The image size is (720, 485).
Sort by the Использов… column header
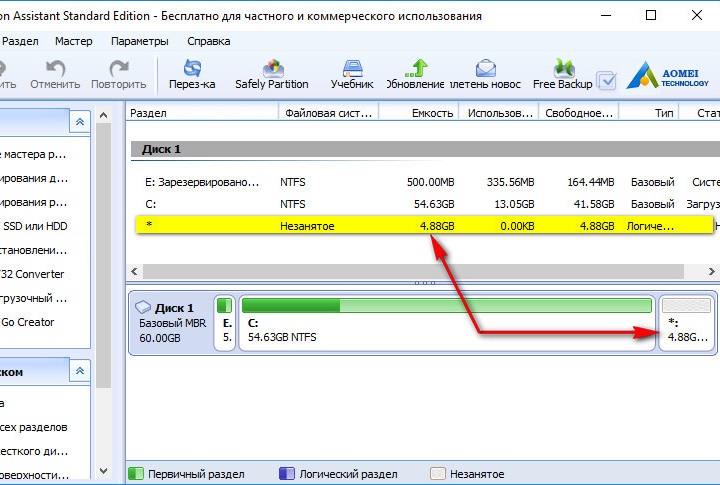click(500, 113)
